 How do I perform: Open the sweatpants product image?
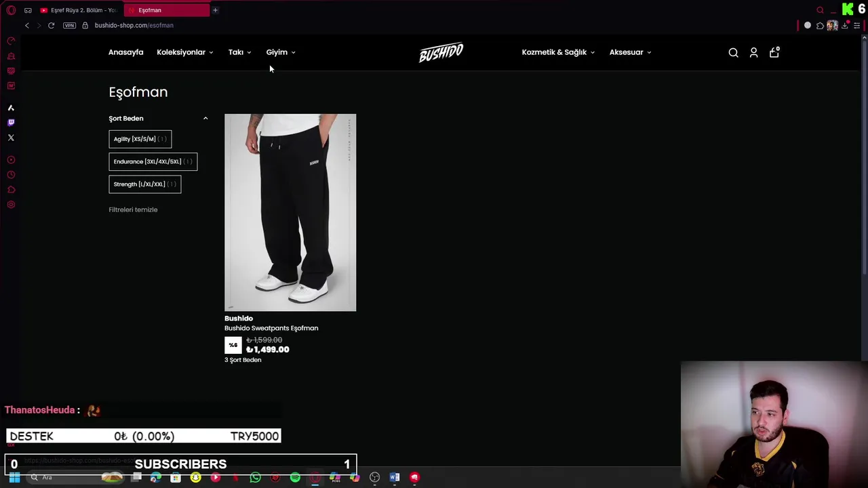pos(290,212)
